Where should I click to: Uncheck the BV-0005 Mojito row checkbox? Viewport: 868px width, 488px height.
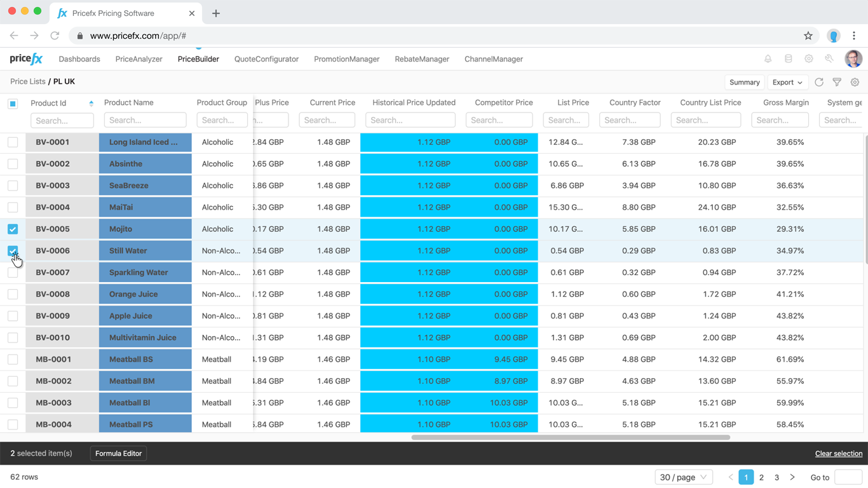13,229
